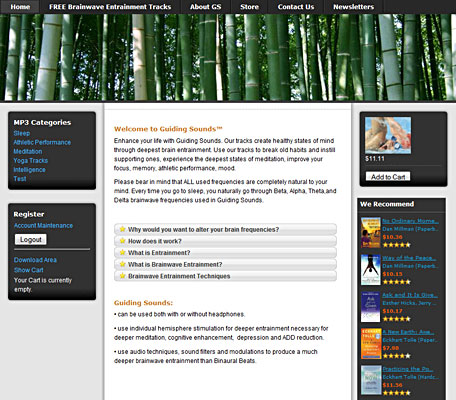Click star rating under $10.17 book

(396, 319)
